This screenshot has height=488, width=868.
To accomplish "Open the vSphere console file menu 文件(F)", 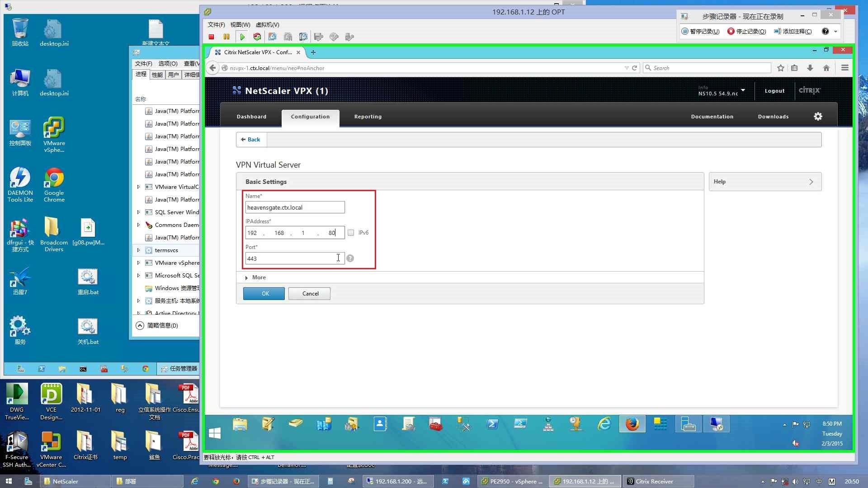I will tap(216, 25).
